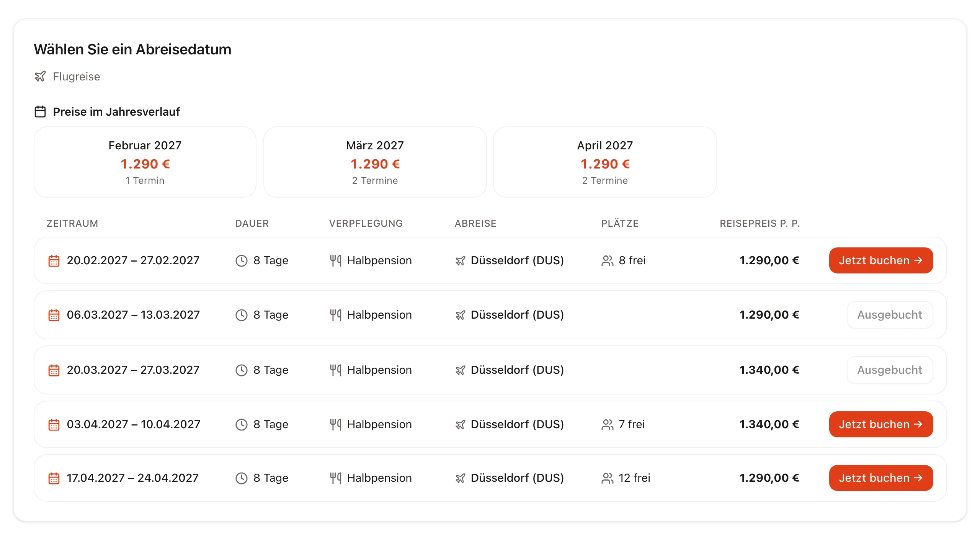This screenshot has width=980, height=540.
Task: Click the 1 Termin label under Februar 2027
Action: tap(145, 181)
